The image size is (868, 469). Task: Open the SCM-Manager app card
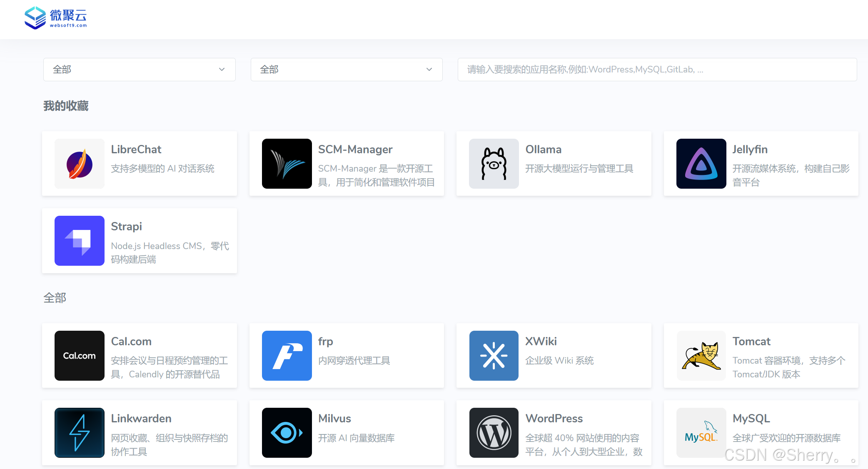click(x=346, y=163)
